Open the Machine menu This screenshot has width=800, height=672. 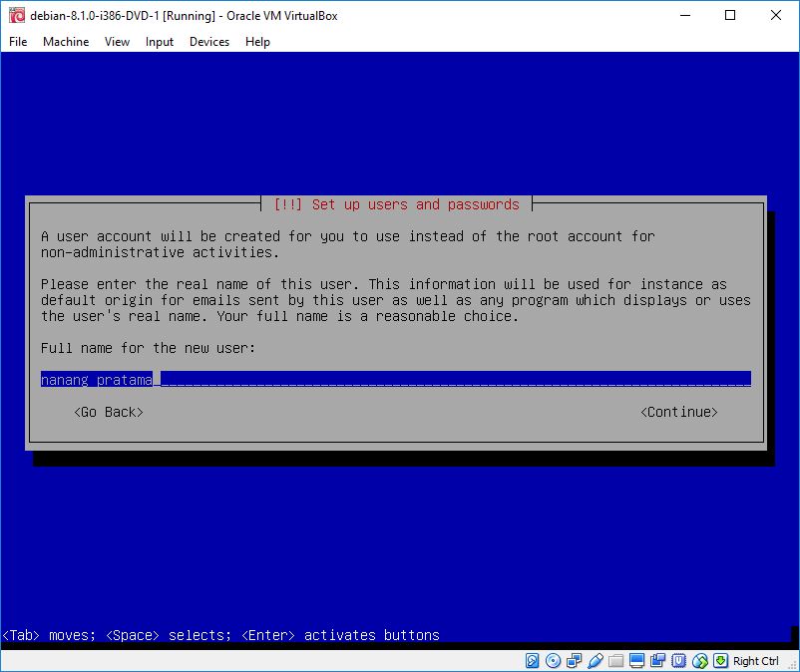point(66,42)
